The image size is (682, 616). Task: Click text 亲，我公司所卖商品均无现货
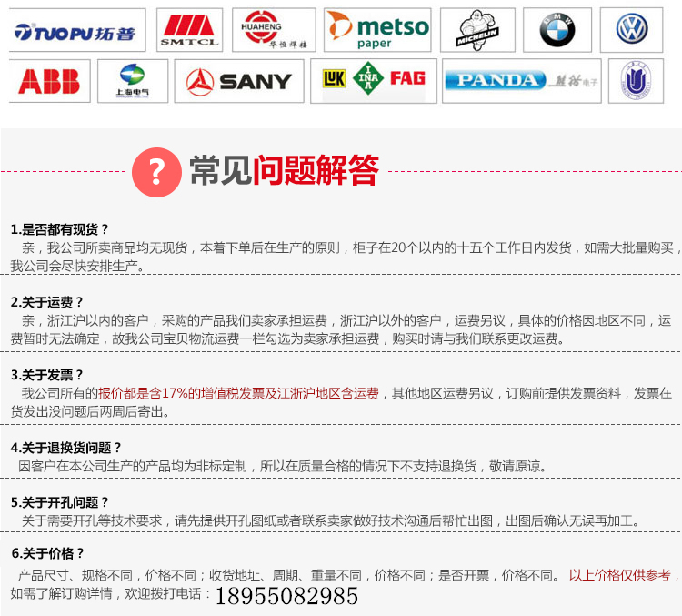click(x=105, y=248)
